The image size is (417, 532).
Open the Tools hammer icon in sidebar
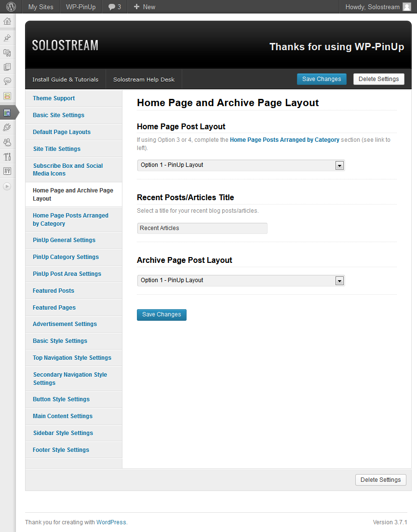[7, 156]
